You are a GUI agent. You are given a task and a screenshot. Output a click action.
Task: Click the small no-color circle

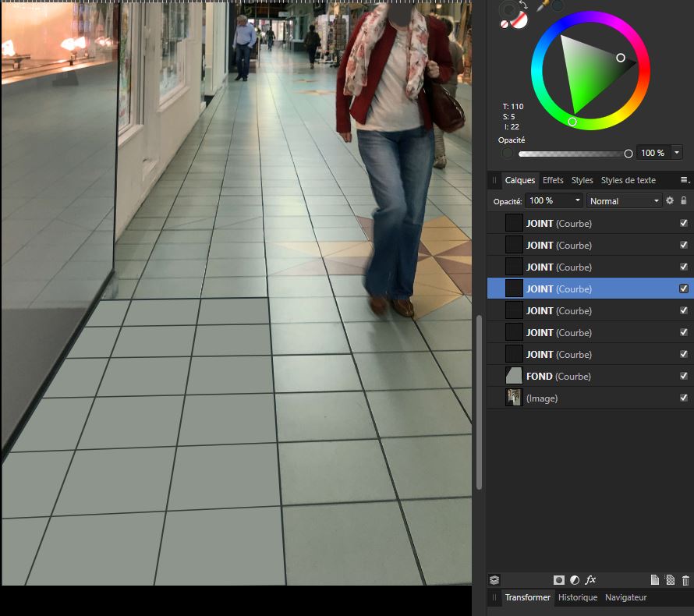pyautogui.click(x=504, y=24)
